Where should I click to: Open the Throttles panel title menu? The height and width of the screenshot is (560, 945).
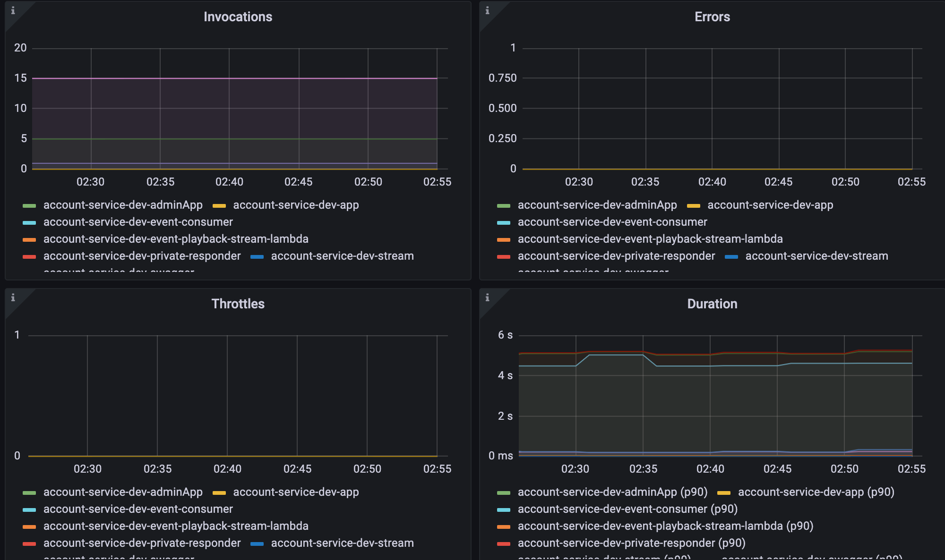click(x=238, y=304)
